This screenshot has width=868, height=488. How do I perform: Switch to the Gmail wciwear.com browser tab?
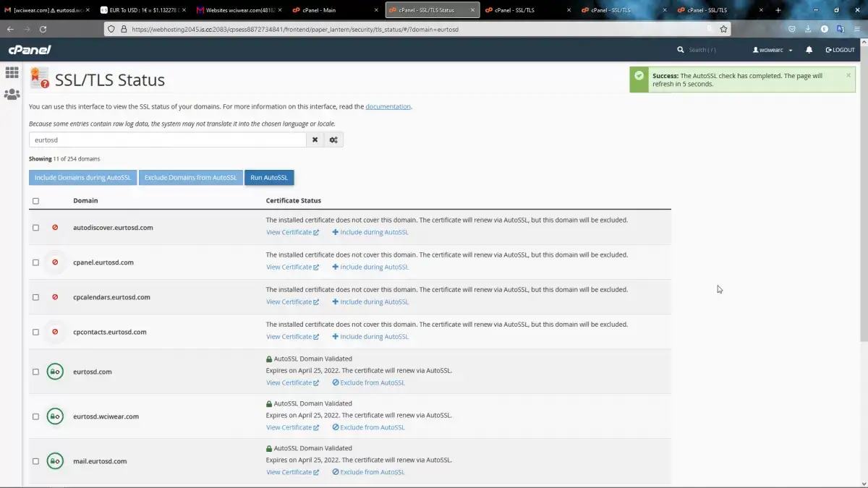click(x=47, y=10)
